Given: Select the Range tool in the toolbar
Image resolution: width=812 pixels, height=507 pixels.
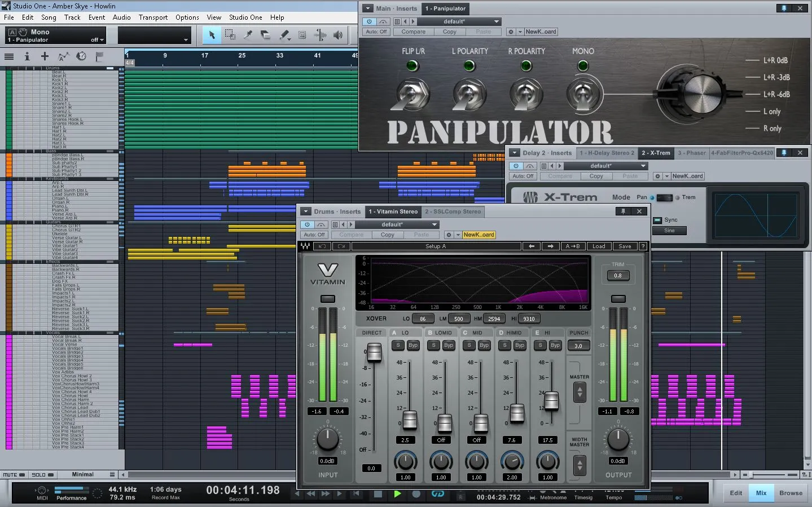Looking at the screenshot, I should (x=230, y=35).
